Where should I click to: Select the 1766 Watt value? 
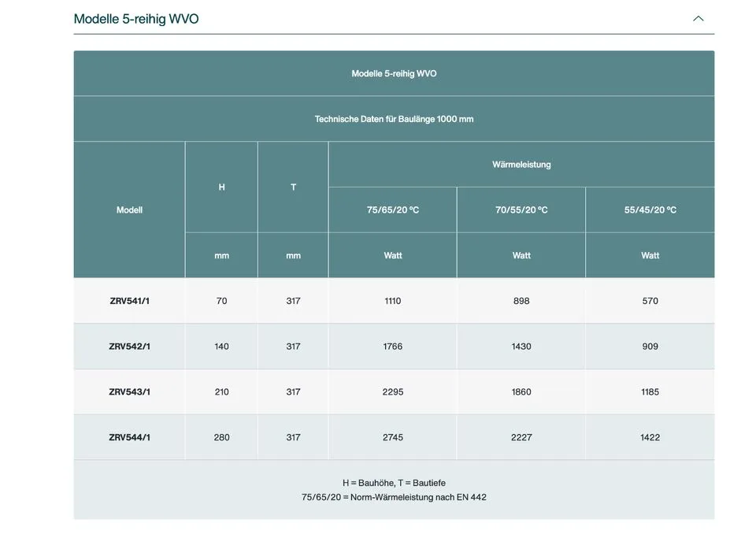tap(392, 347)
